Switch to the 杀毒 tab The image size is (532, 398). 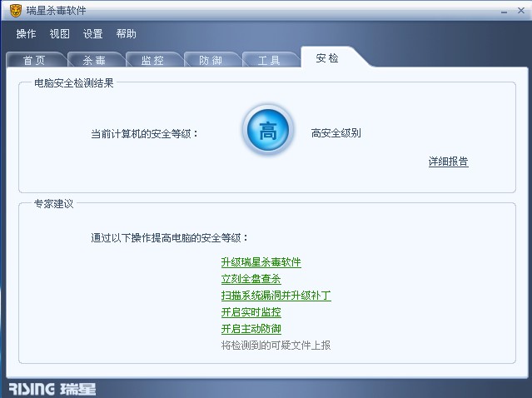pos(94,60)
